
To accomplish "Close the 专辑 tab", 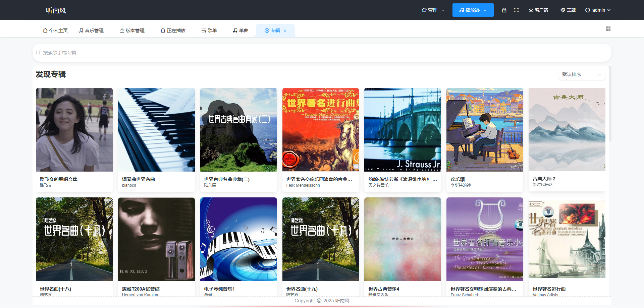I will coord(285,31).
